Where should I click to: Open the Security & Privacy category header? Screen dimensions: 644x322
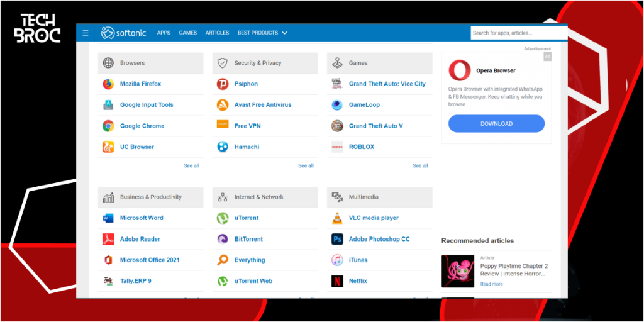click(265, 63)
